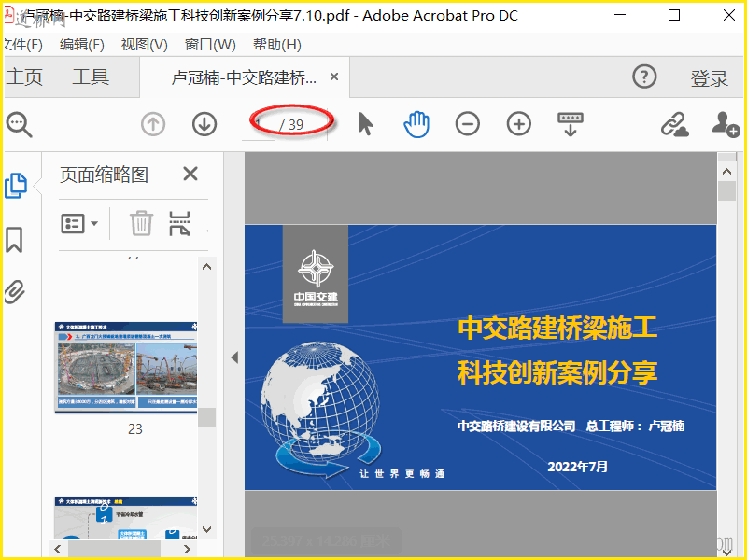Viewport: 747px width, 560px height.
Task: Open the 主页 home tab
Action: pyautogui.click(x=24, y=77)
